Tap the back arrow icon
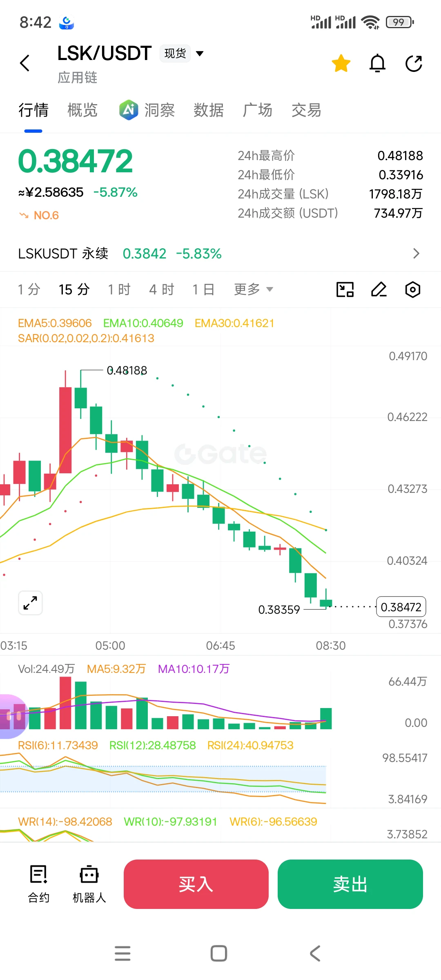The width and height of the screenshot is (441, 980). pyautogui.click(x=25, y=63)
